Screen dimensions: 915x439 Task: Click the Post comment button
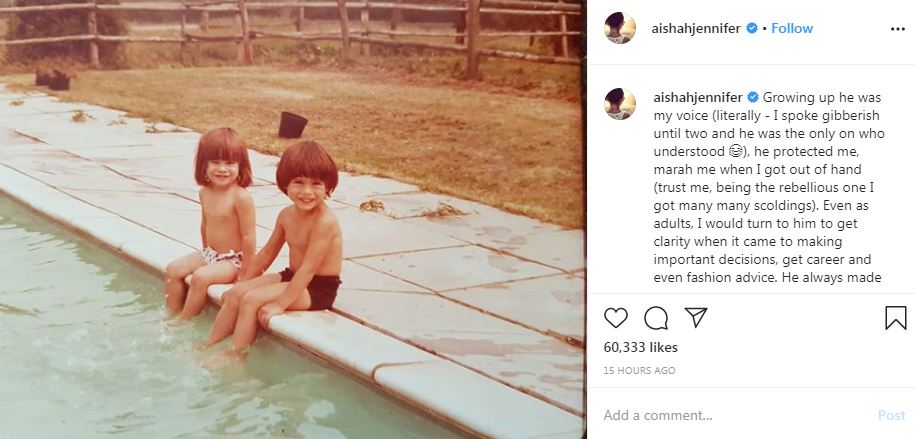891,416
